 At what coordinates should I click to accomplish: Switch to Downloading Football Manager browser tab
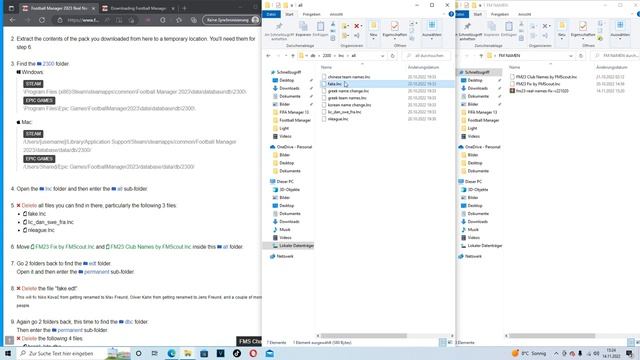138,8
